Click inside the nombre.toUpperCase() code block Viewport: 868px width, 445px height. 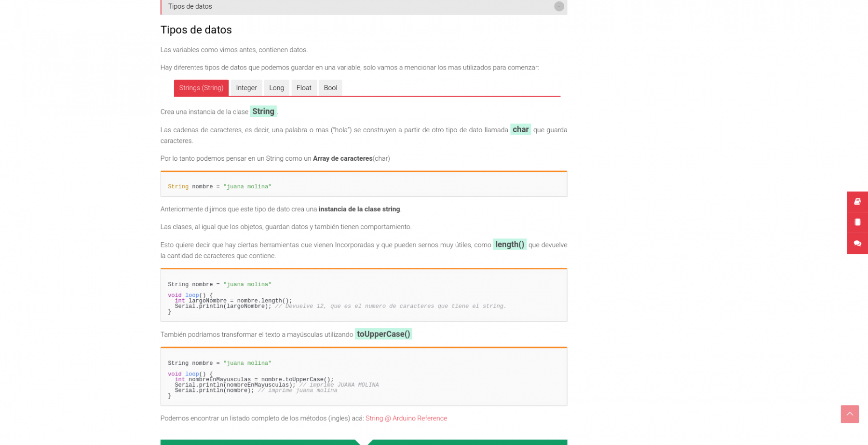click(364, 376)
